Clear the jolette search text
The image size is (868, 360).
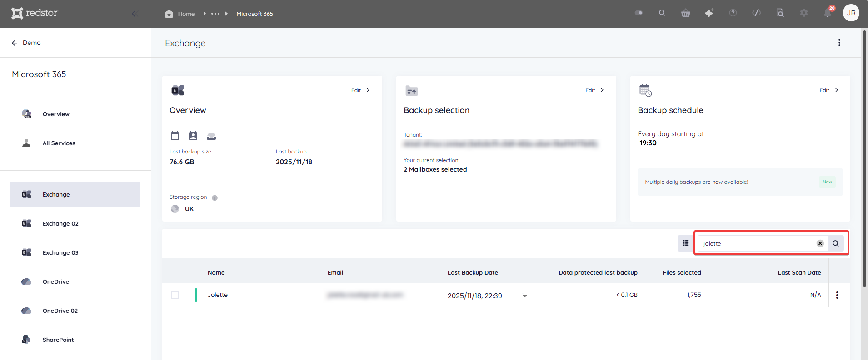(x=820, y=243)
